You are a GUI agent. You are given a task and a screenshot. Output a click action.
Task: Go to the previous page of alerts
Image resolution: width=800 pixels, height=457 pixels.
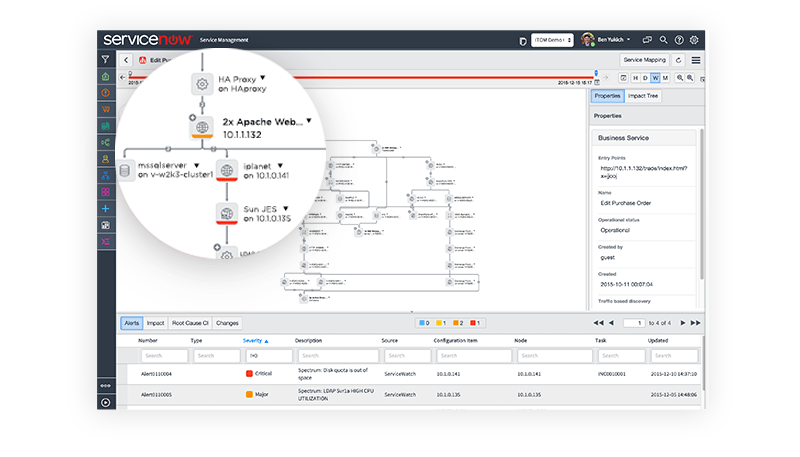pyautogui.click(x=611, y=323)
